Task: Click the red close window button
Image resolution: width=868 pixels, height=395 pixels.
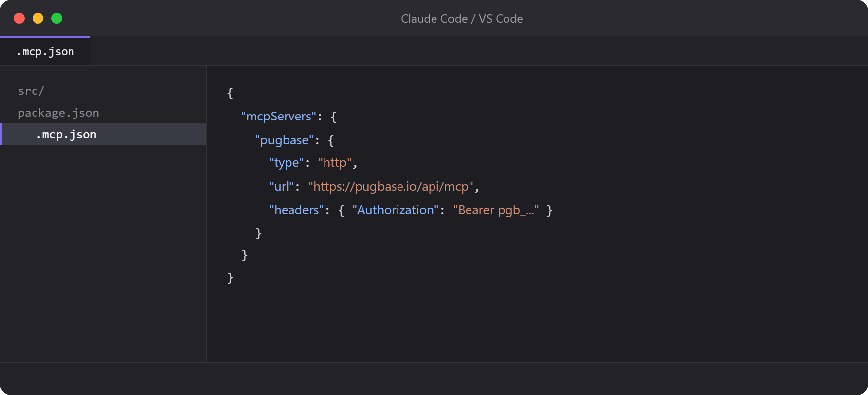Action: [x=19, y=18]
